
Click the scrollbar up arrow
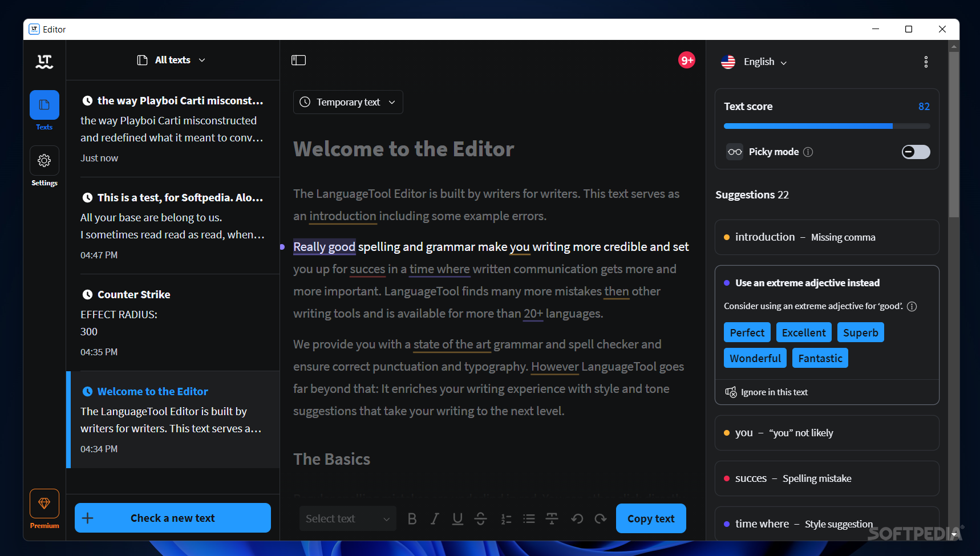[x=954, y=46]
